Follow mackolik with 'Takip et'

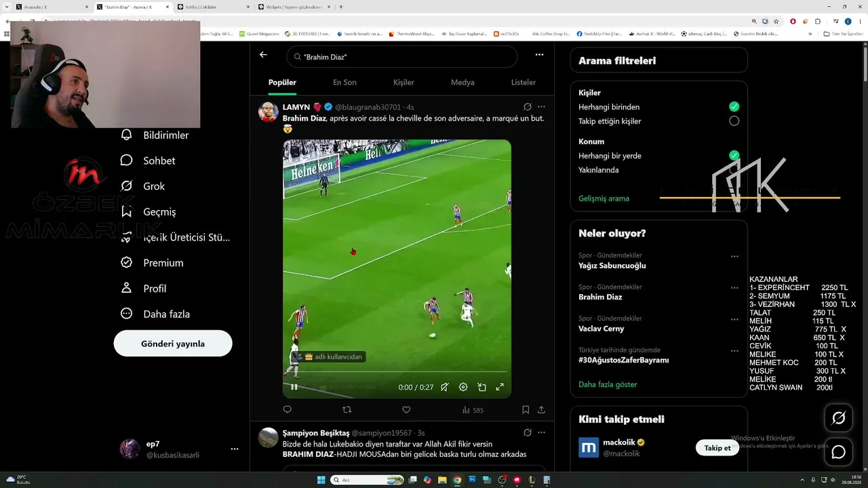717,448
